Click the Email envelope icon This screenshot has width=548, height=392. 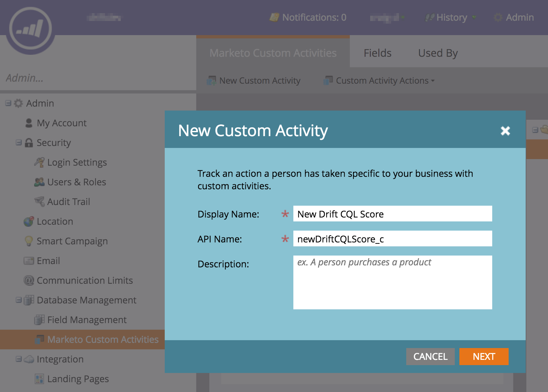(x=29, y=261)
